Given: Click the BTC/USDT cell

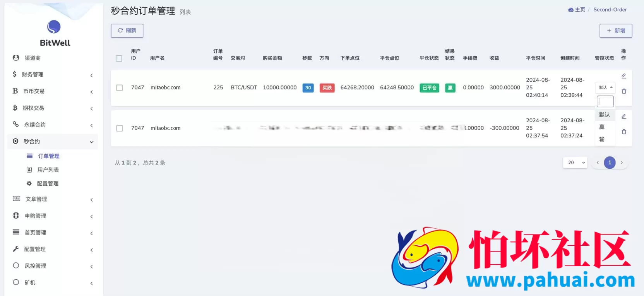Looking at the screenshot, I should click(244, 88).
